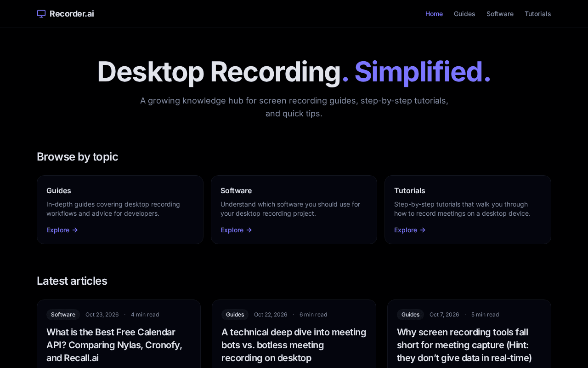This screenshot has height=368, width=588.
Task: Open the Best Free Calendar API article
Action: (x=114, y=345)
